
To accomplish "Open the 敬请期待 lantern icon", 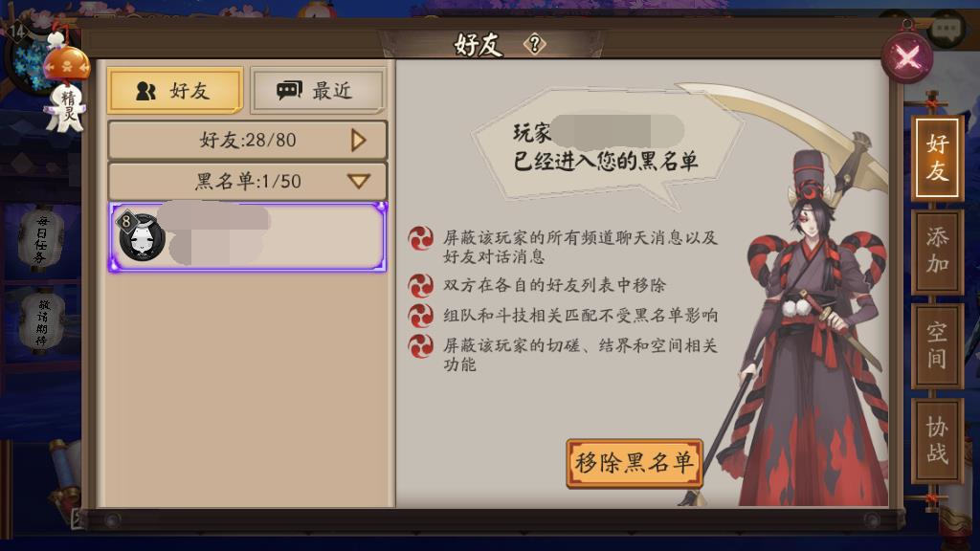I will [42, 322].
